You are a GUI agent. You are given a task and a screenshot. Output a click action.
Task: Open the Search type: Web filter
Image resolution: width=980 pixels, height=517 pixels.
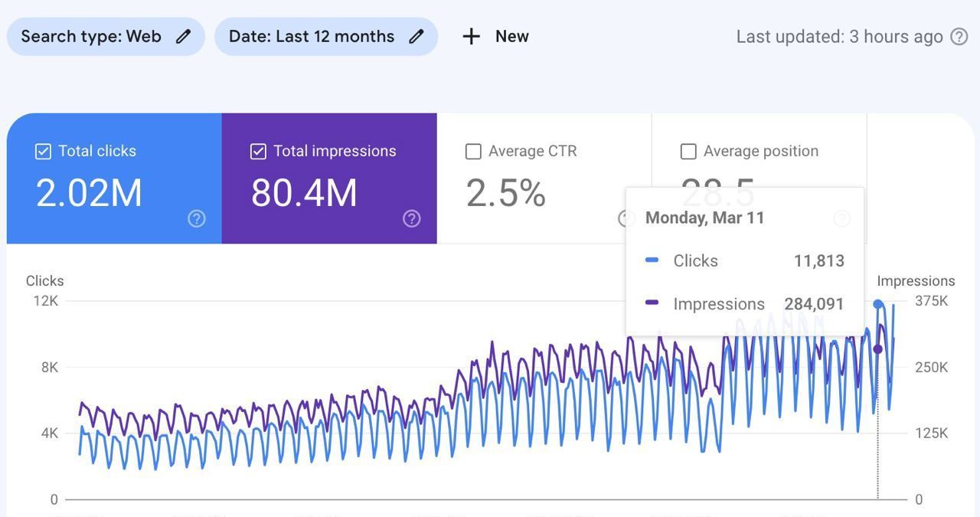(91, 37)
